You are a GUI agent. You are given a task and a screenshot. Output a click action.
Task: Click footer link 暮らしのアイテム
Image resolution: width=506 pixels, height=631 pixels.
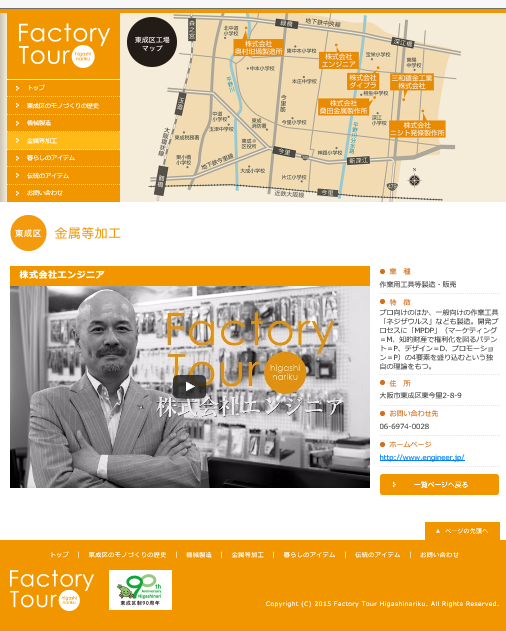[x=309, y=555]
